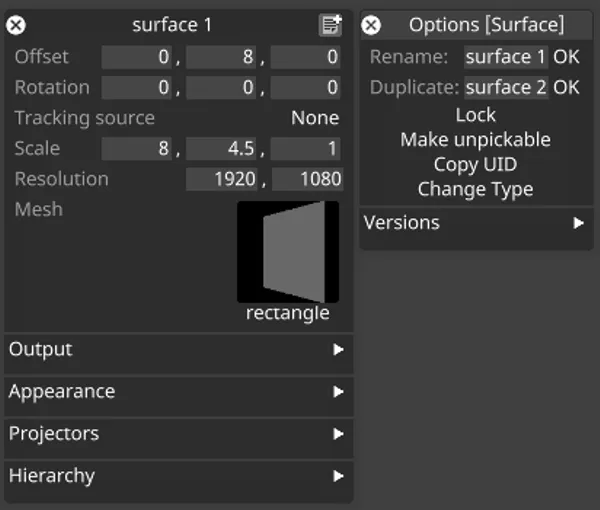Confirm rename with its OK button
Viewport: 600px width, 510px height.
coord(566,57)
